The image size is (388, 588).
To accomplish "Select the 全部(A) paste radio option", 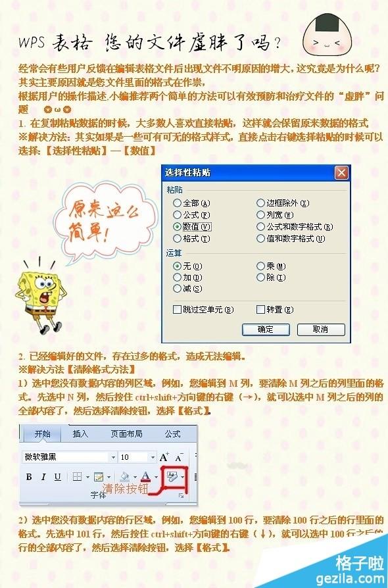I will click(x=191, y=203).
